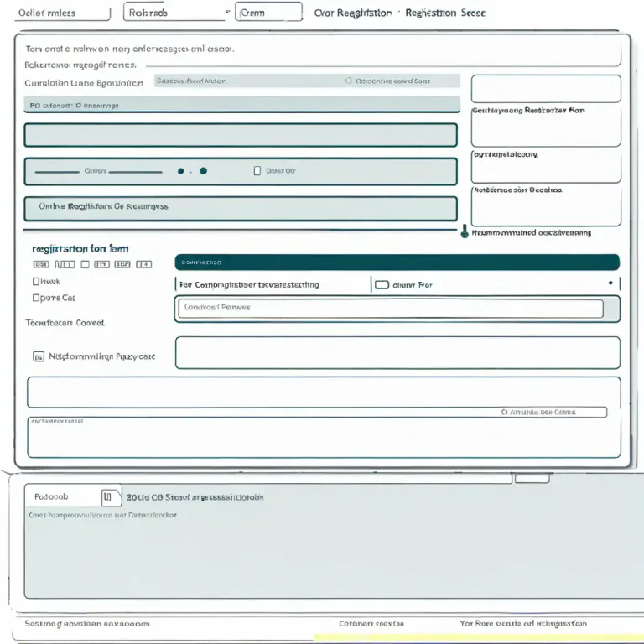Click the boxed icon before "Nïsgformrwtirgn Pıjızyosrc"
Viewport: 644px width, 644px height.
point(39,356)
